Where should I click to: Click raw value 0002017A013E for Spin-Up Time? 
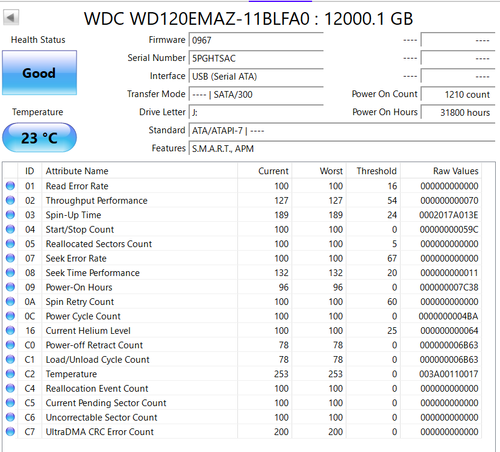449,215
